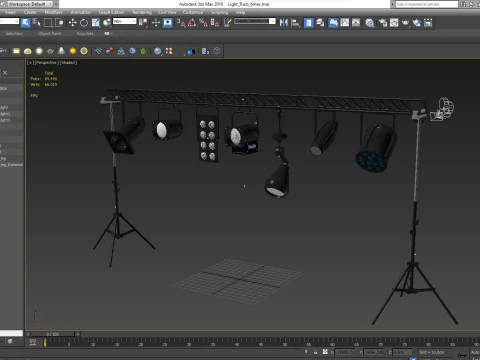Click Use Pivot Point Center icon
Image resolution: width=480 pixels, height=360 pixels.
pyautogui.click(x=143, y=23)
